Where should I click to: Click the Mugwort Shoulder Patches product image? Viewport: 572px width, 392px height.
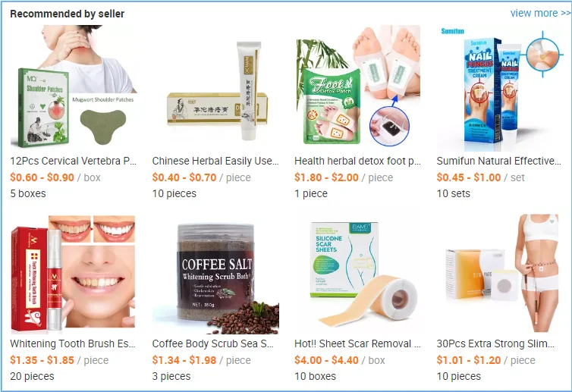[74, 86]
